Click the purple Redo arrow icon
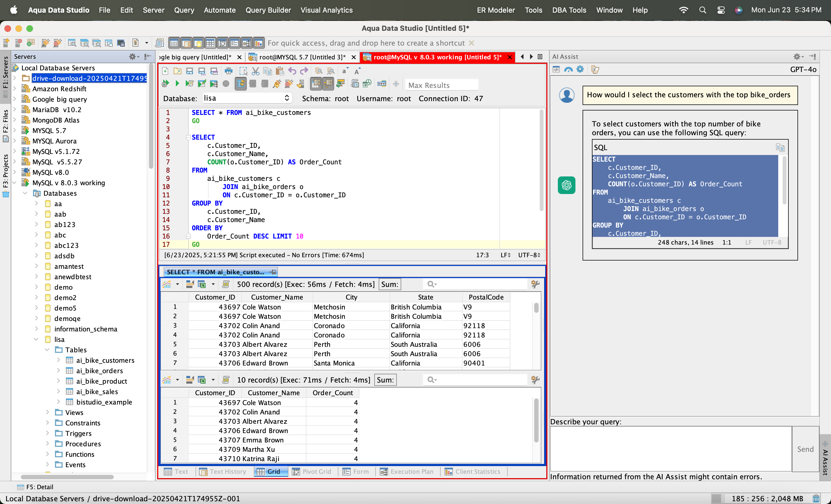 coord(304,71)
